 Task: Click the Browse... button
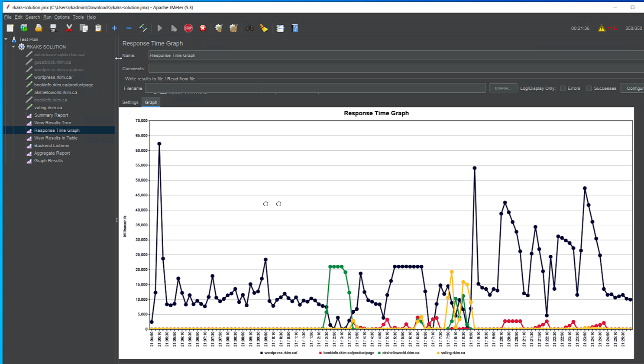pyautogui.click(x=502, y=88)
